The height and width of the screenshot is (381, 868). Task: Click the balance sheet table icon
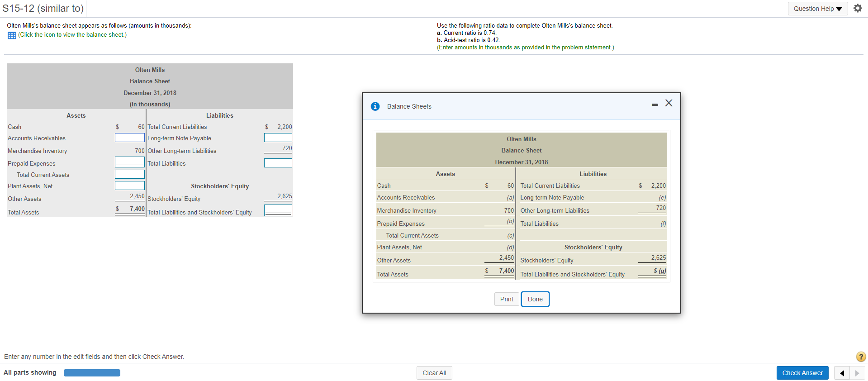click(12, 35)
